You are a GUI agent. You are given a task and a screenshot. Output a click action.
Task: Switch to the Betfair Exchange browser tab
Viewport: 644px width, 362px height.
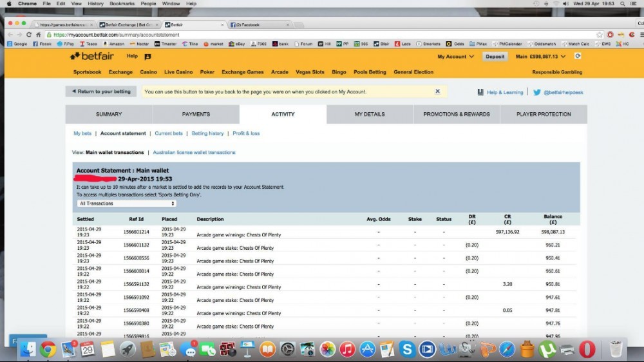point(128,24)
